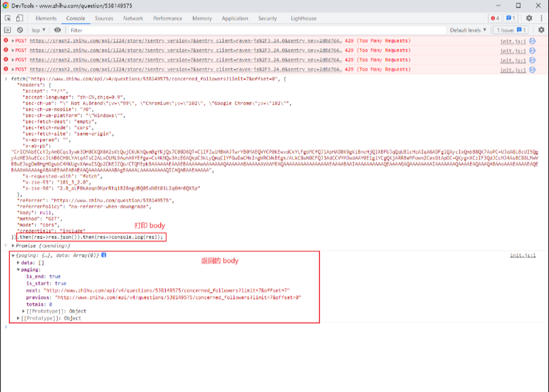The image size is (549, 392).
Task: Select the is_end: true line
Action: point(43,277)
